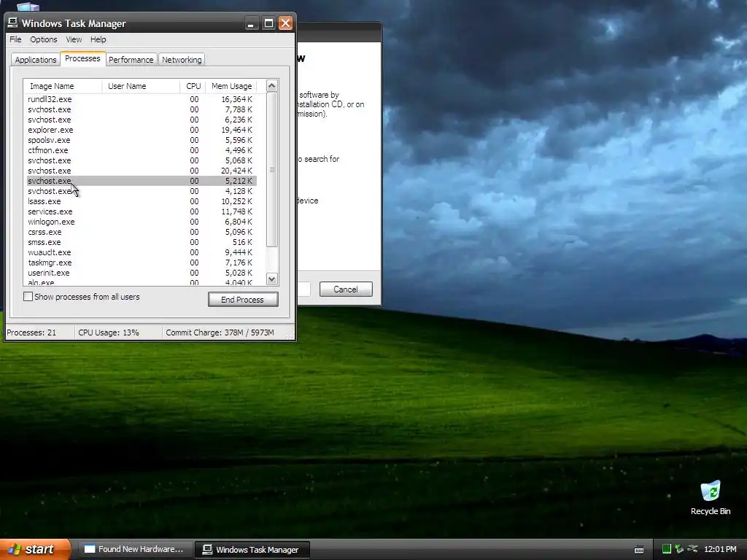This screenshot has width=747, height=560.
Task: Select svchost.exe row using 7,788 K
Action: [142, 109]
